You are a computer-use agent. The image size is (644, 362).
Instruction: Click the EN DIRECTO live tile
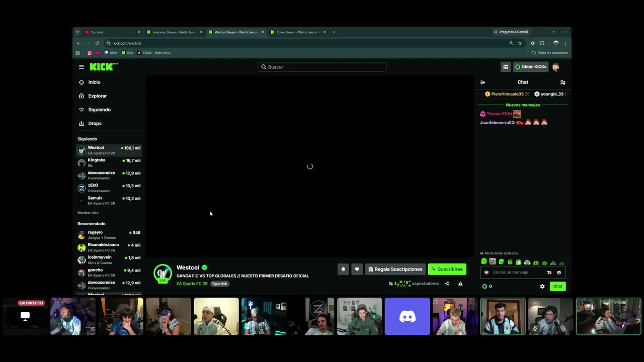25,316
